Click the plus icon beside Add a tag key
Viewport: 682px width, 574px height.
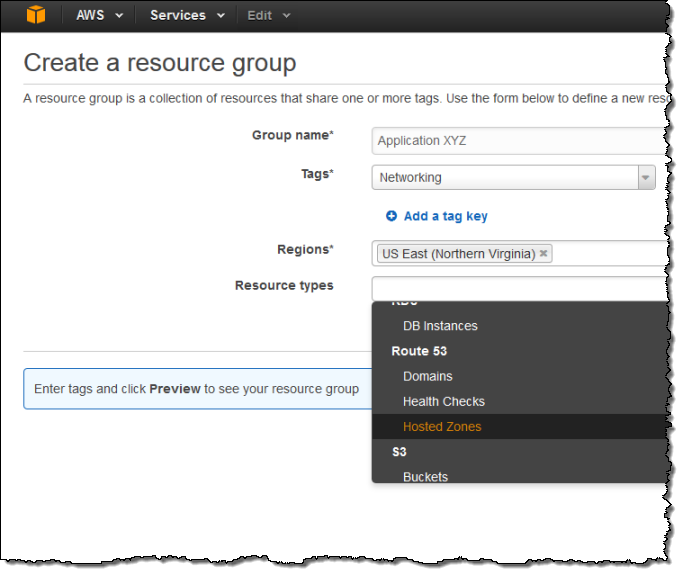click(x=392, y=216)
